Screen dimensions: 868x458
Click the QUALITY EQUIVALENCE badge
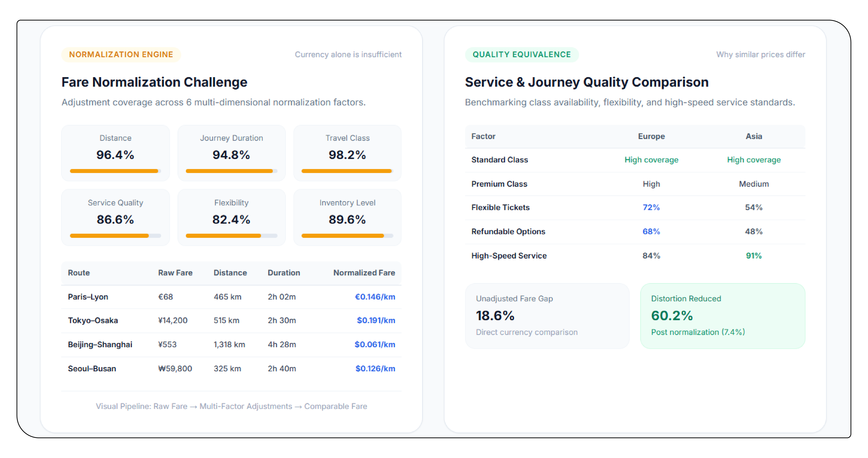pyautogui.click(x=522, y=55)
